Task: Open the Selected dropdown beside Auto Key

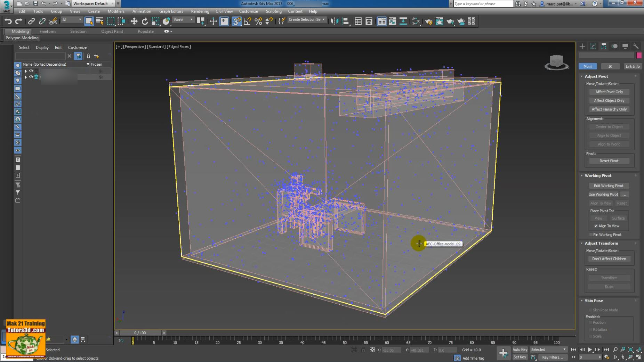Action: tap(548, 349)
